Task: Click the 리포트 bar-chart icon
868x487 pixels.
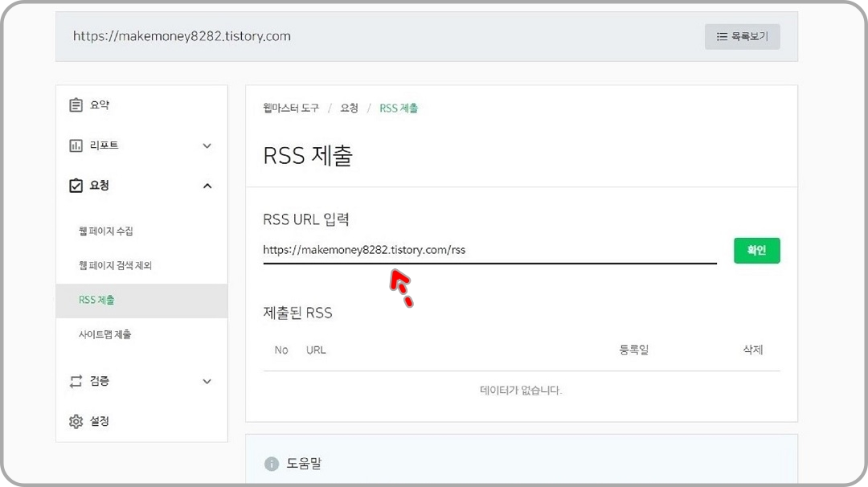Action: (76, 145)
